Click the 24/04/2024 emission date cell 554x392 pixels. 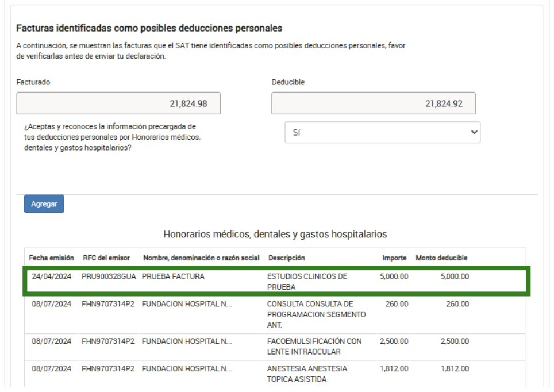[52, 276]
